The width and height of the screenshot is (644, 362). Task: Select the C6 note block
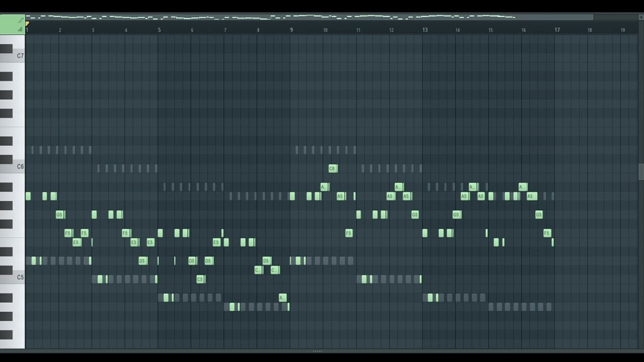(x=332, y=168)
